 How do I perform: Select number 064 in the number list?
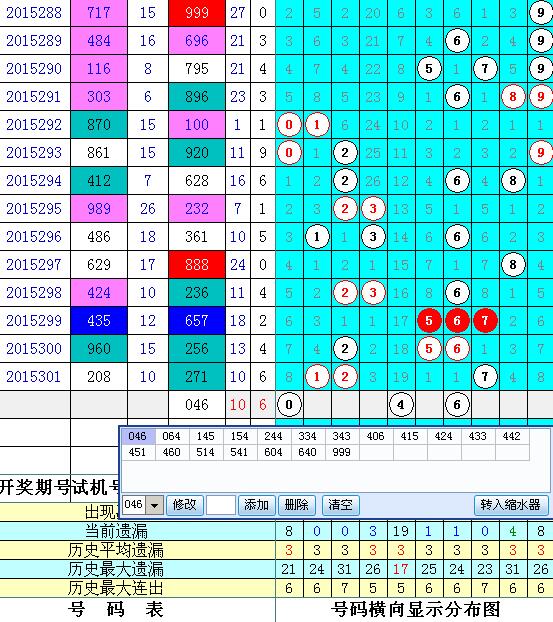click(x=171, y=436)
